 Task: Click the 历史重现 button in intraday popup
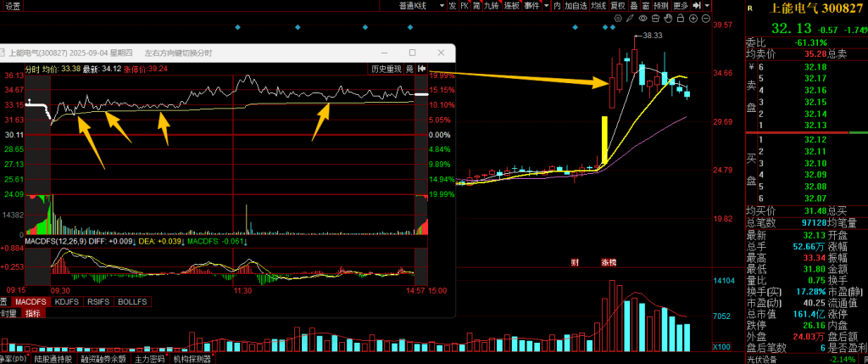pyautogui.click(x=386, y=69)
